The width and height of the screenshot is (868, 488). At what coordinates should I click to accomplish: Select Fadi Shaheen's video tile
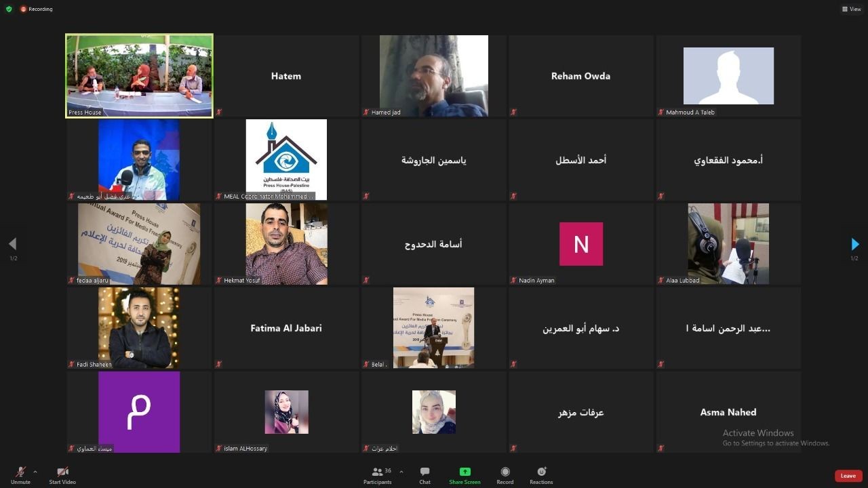click(139, 328)
